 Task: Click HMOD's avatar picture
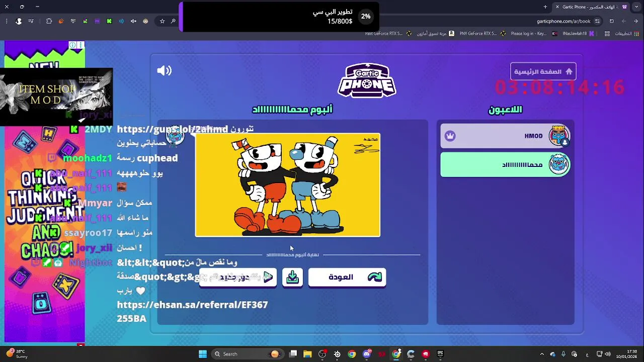558,136
